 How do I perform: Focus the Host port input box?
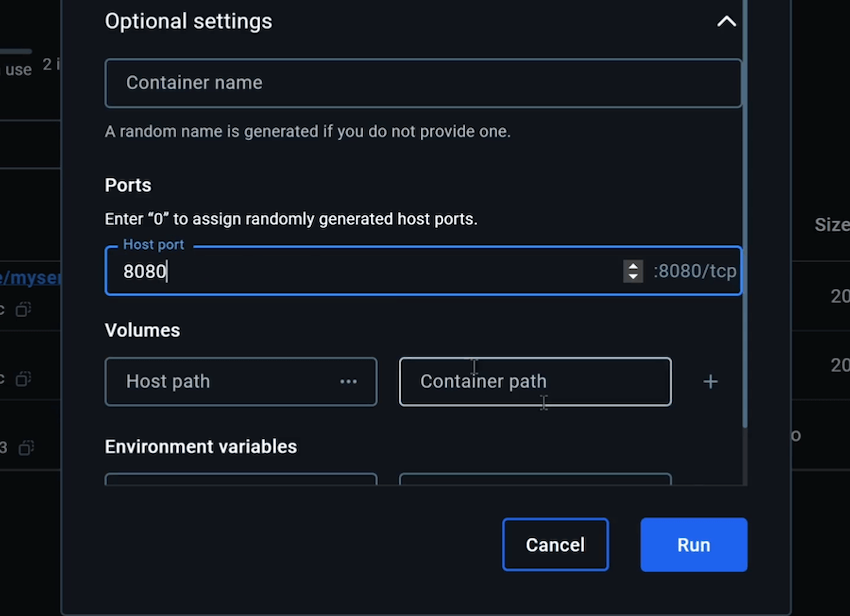pos(370,271)
